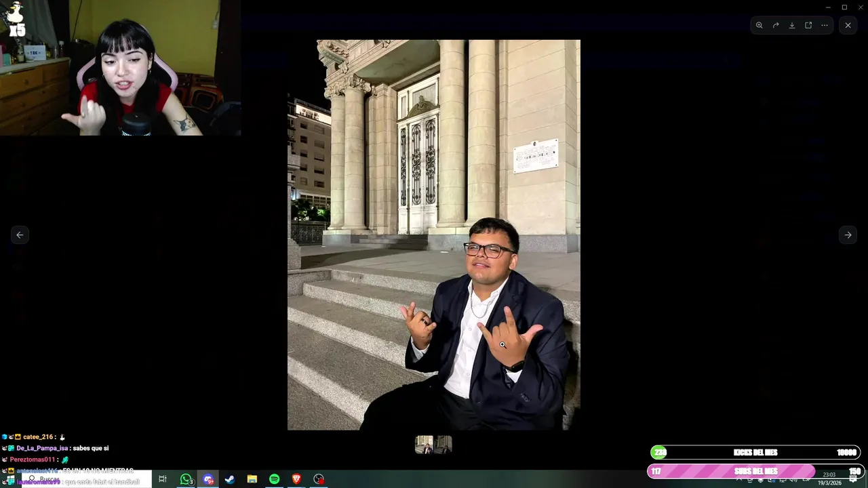Minimize the Discord window

point(828,7)
